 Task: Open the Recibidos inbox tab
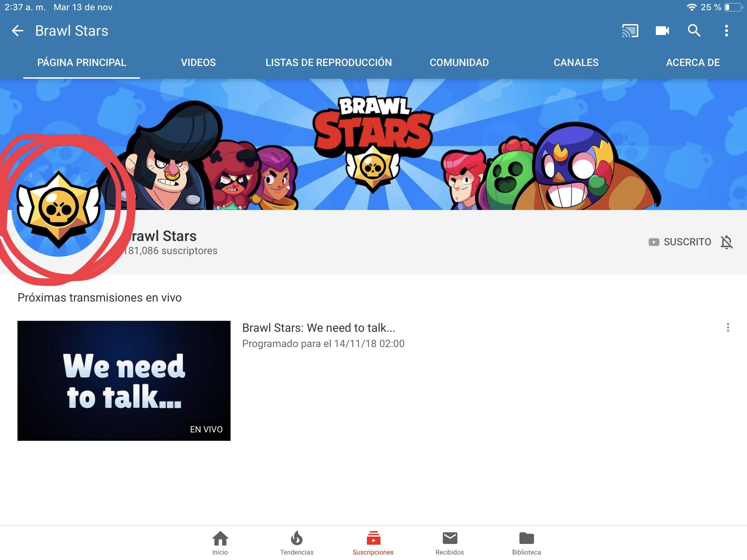click(450, 543)
